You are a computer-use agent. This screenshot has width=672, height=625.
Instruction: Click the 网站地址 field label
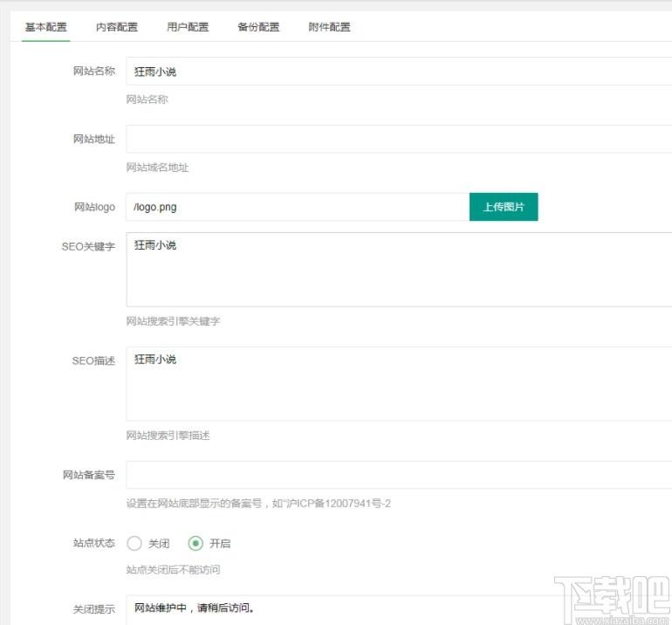[x=94, y=139]
